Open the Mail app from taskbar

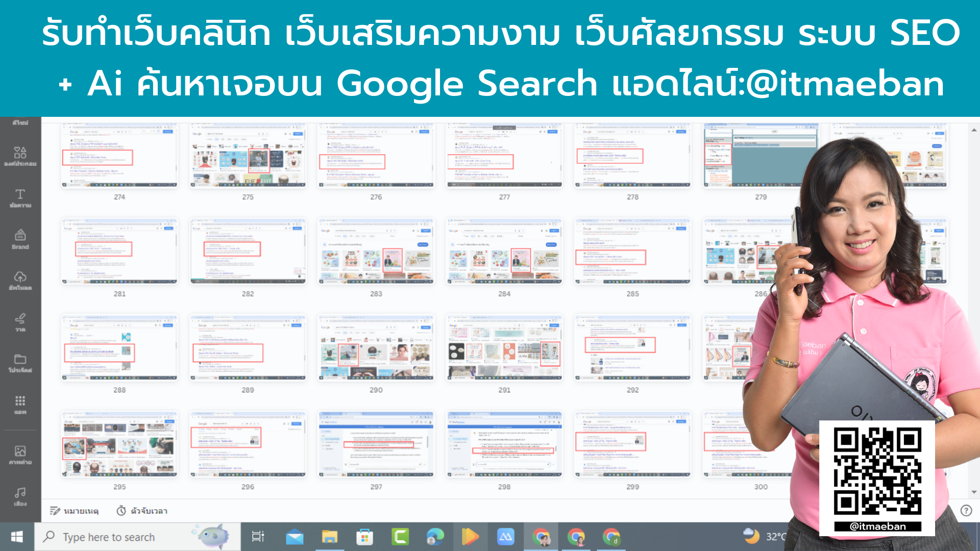click(x=295, y=537)
